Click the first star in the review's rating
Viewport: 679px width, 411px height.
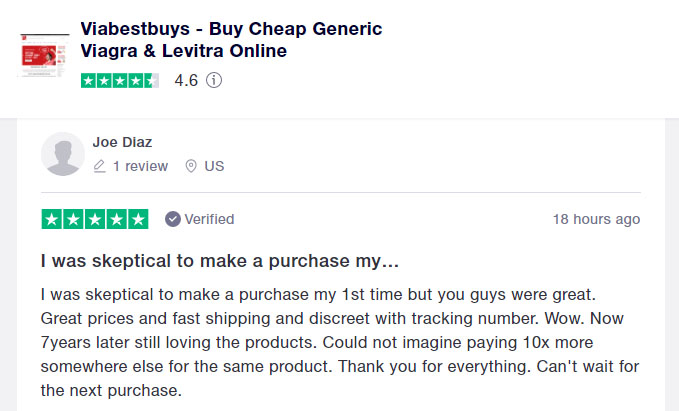coord(52,219)
